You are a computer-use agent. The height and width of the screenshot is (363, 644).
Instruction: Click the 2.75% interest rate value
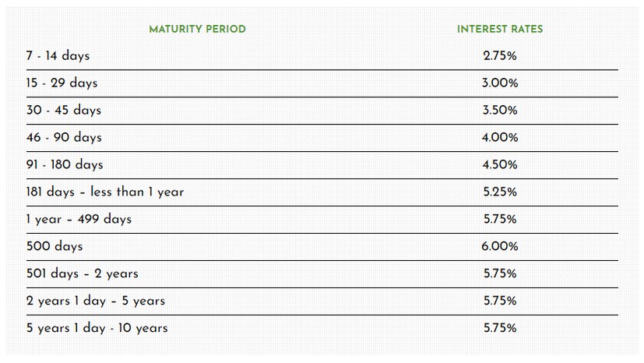[500, 56]
